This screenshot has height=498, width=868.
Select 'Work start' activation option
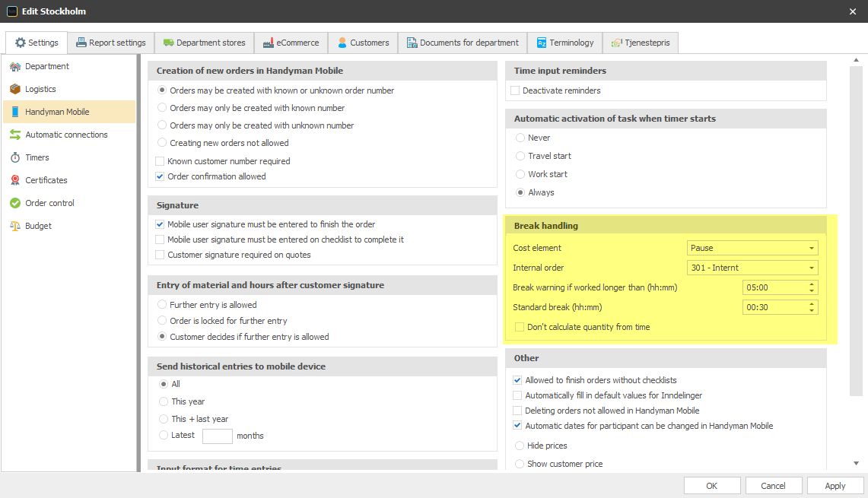520,174
